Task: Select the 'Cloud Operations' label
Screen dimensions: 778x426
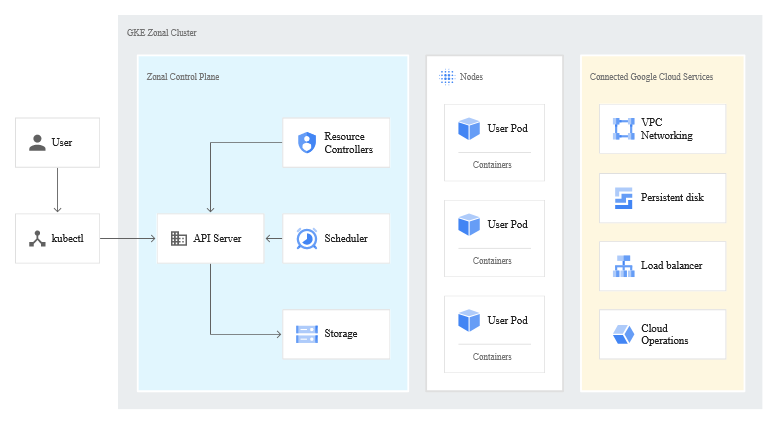Action: click(664, 335)
